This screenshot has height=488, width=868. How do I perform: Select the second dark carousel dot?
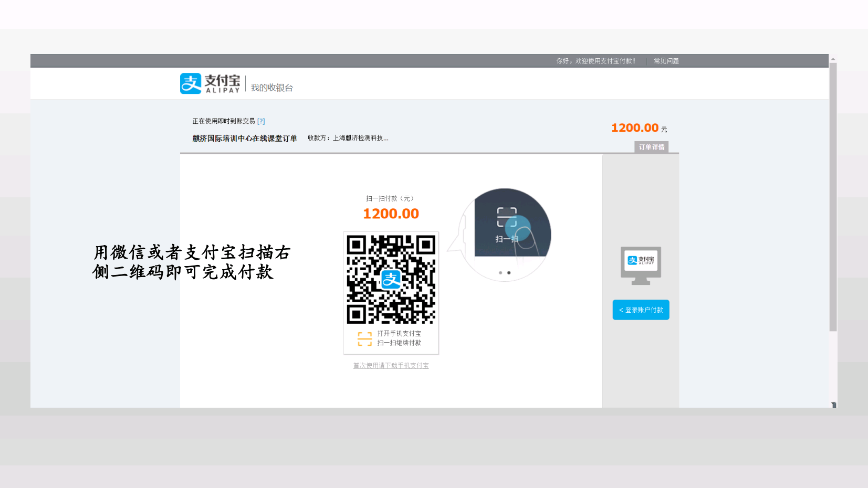pyautogui.click(x=509, y=273)
